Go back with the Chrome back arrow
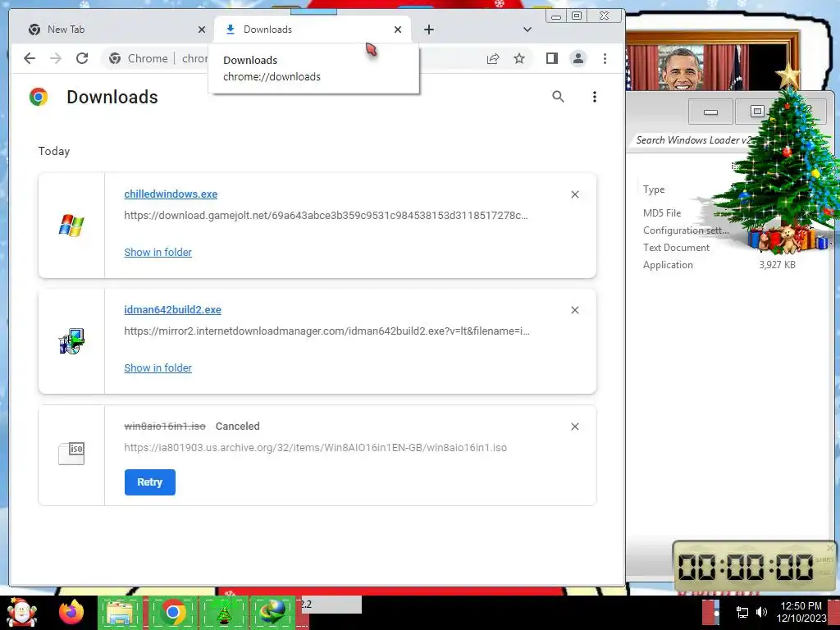 click(x=30, y=58)
